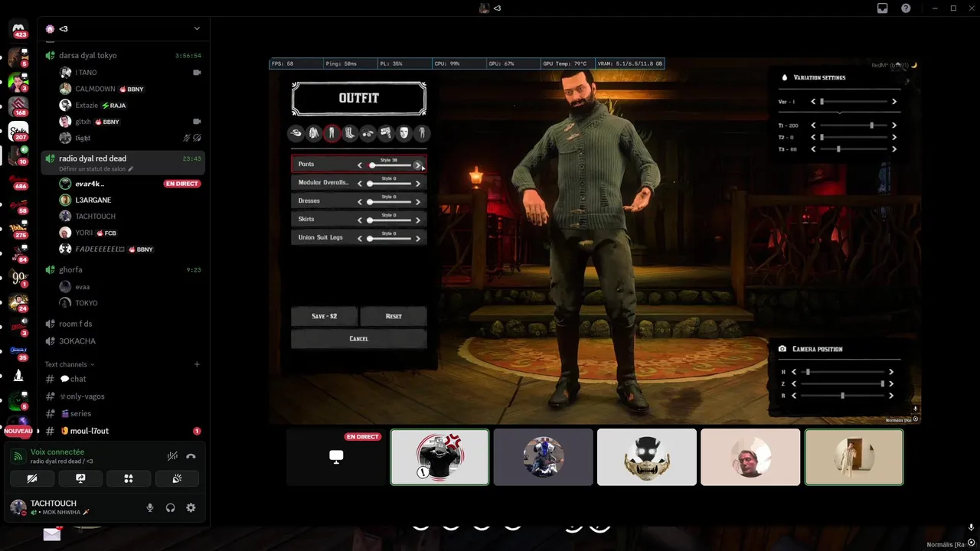Edit channel status pencil under radio dyal red dead

click(130, 168)
